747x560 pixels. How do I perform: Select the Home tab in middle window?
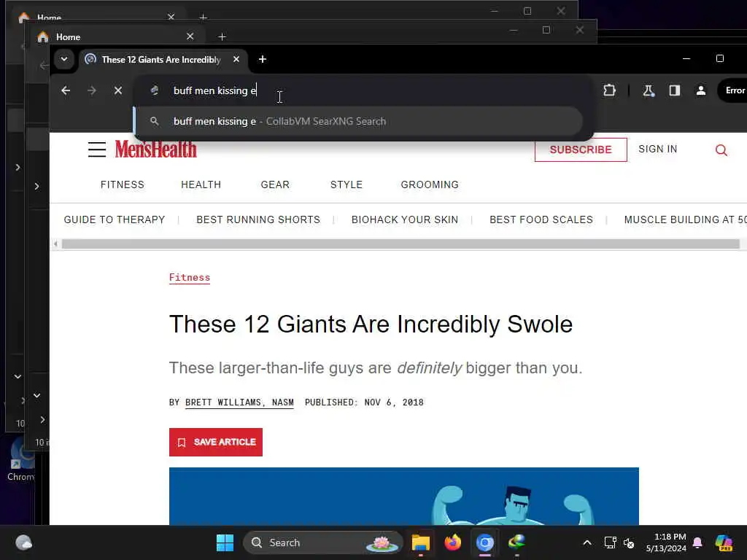(116, 36)
